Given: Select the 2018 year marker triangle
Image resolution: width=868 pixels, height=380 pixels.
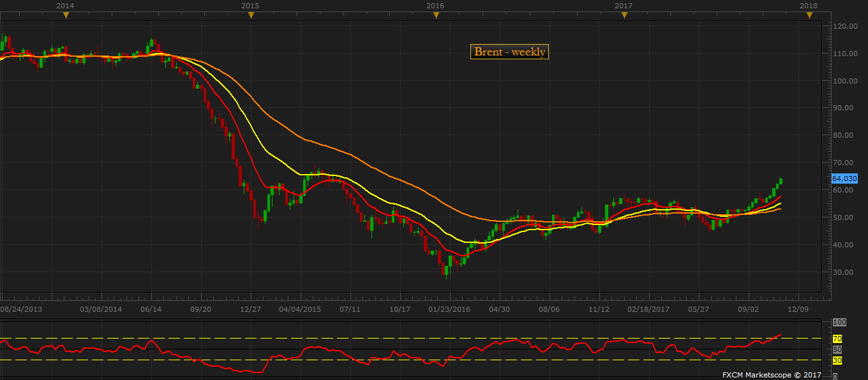Looking at the screenshot, I should (x=809, y=16).
